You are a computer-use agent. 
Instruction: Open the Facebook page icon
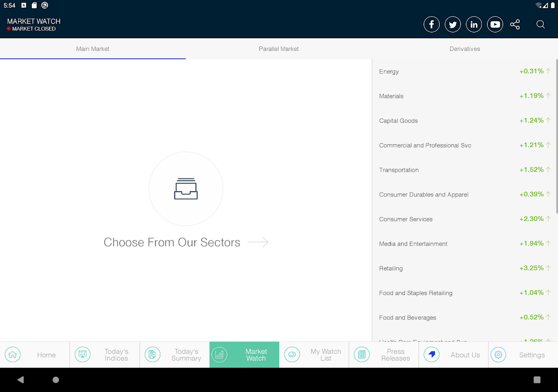coord(431,24)
